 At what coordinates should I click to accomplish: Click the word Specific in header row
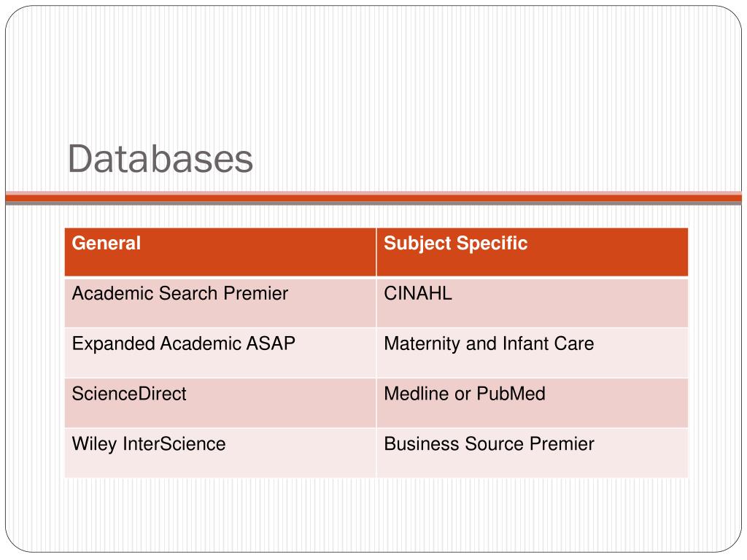click(x=492, y=244)
